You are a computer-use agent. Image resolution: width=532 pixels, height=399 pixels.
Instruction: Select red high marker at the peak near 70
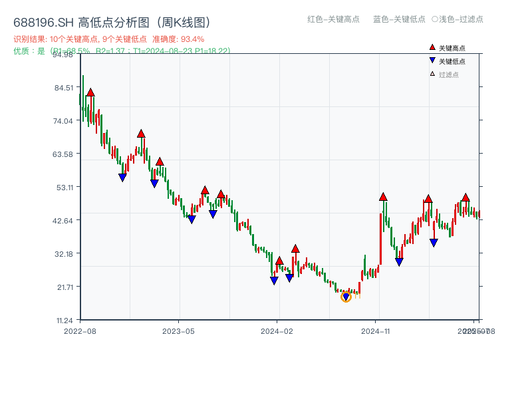coord(141,134)
